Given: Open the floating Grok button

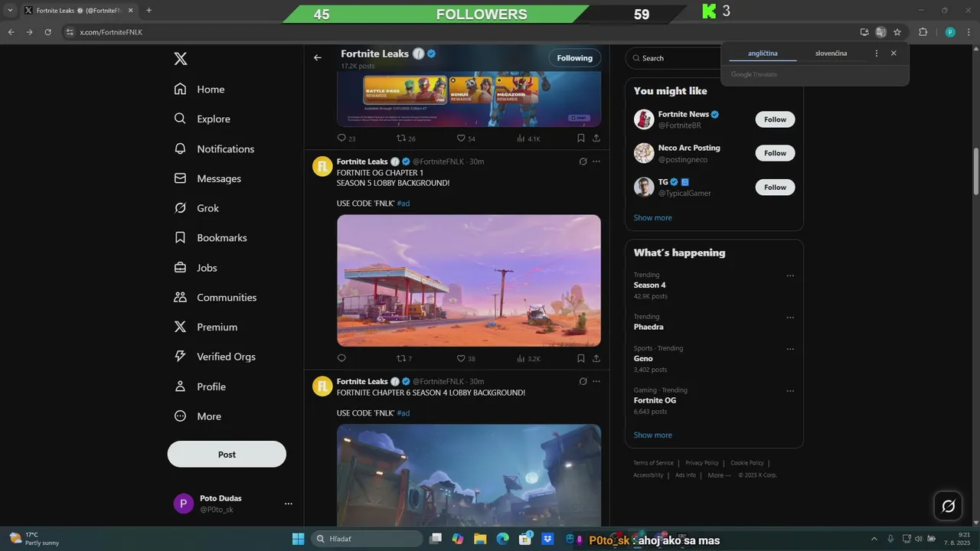Looking at the screenshot, I should tap(948, 506).
